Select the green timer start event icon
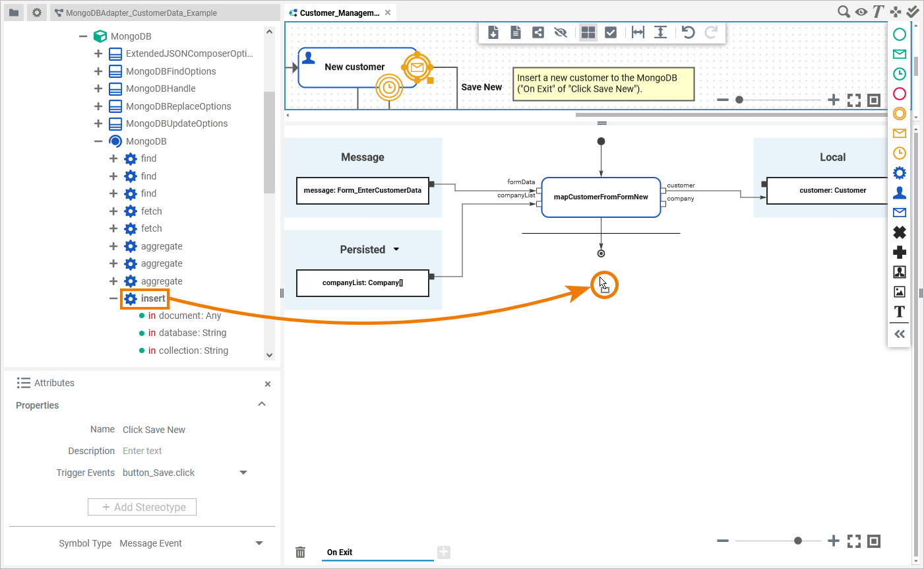The image size is (924, 569). [x=899, y=74]
